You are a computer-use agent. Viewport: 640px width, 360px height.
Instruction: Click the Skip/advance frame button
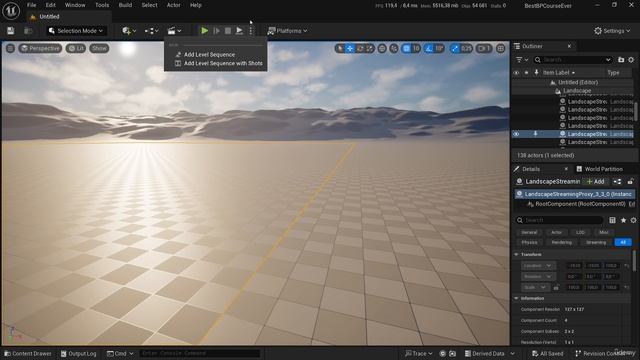tap(216, 31)
